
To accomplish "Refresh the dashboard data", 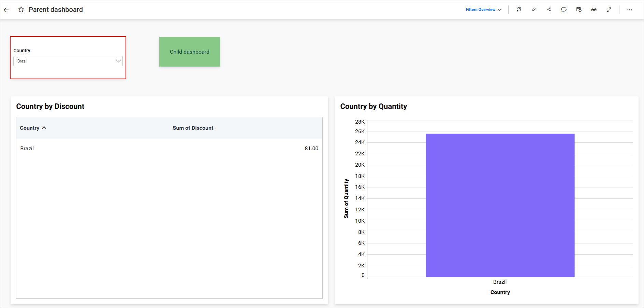I will pos(518,10).
